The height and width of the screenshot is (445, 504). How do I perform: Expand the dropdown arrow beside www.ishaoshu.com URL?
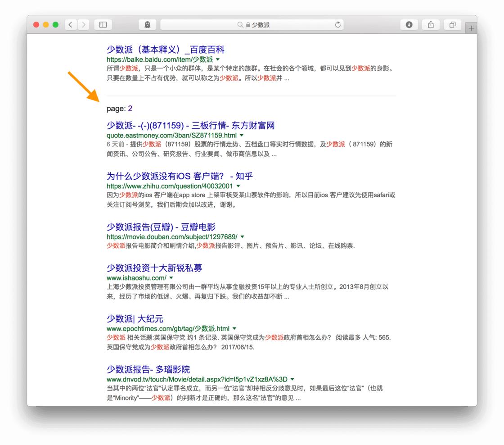pos(171,278)
